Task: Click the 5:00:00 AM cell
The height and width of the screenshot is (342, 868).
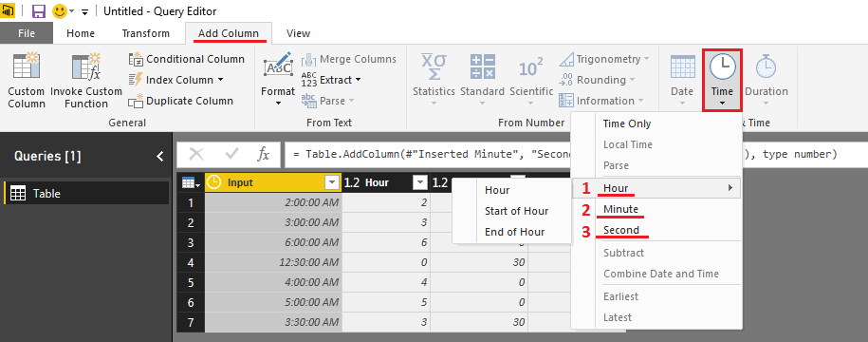Action: [273, 303]
